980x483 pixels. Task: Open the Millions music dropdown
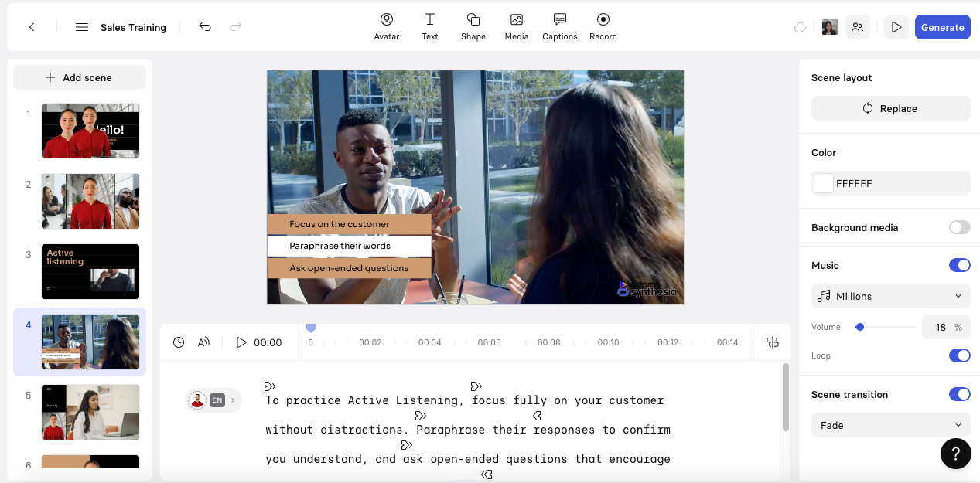890,296
